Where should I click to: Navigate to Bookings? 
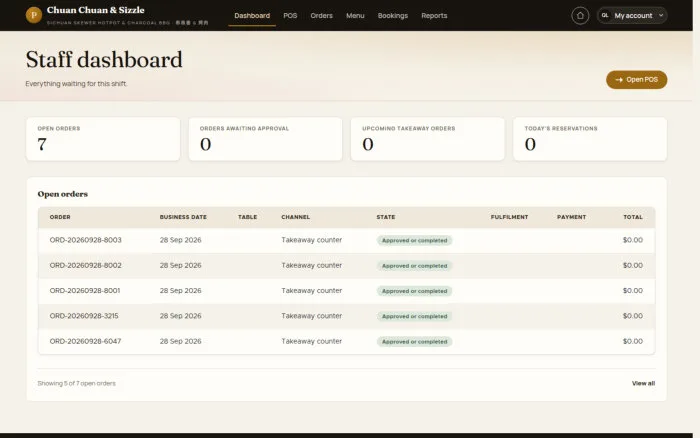tap(392, 16)
